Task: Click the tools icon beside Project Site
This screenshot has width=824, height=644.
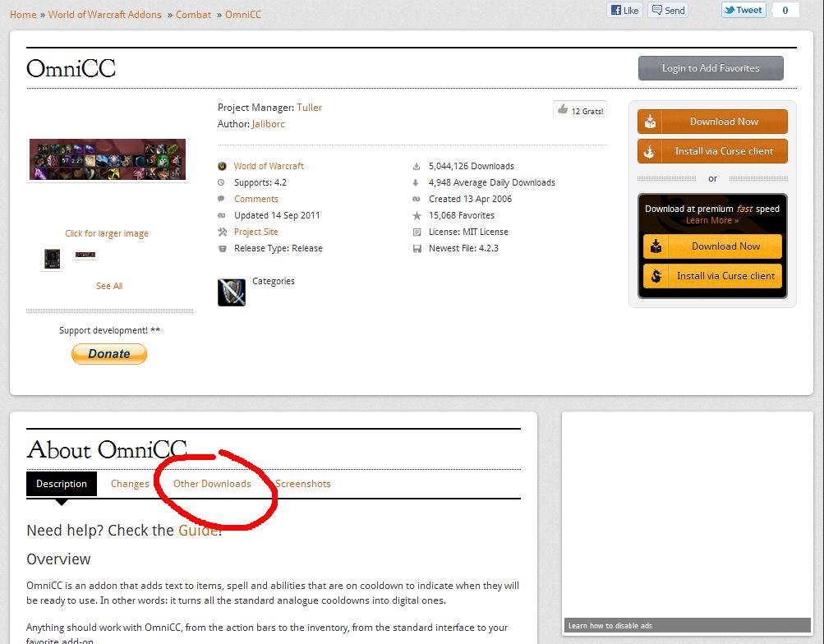Action: 223,232
